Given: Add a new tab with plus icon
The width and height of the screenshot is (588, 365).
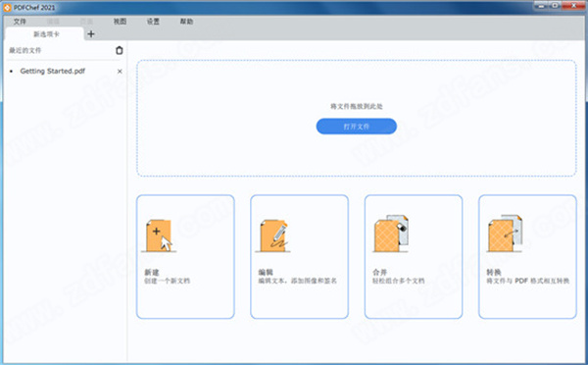Looking at the screenshot, I should [91, 34].
